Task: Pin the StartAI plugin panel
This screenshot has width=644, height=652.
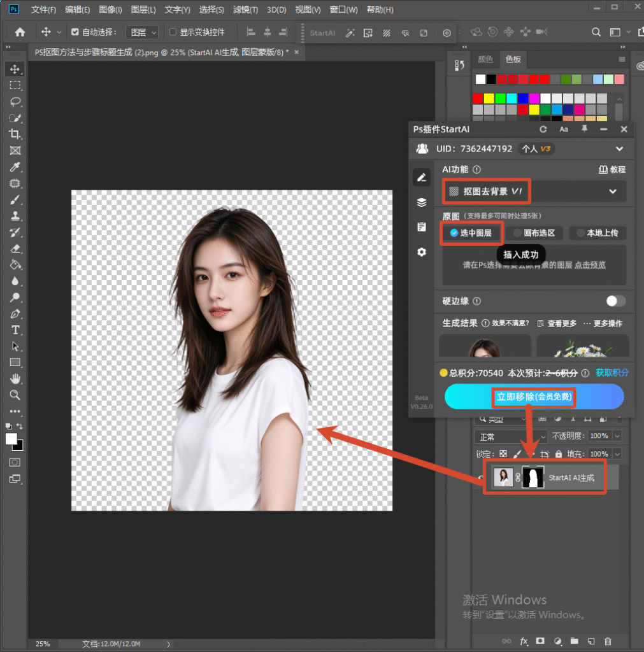Action: click(x=584, y=129)
